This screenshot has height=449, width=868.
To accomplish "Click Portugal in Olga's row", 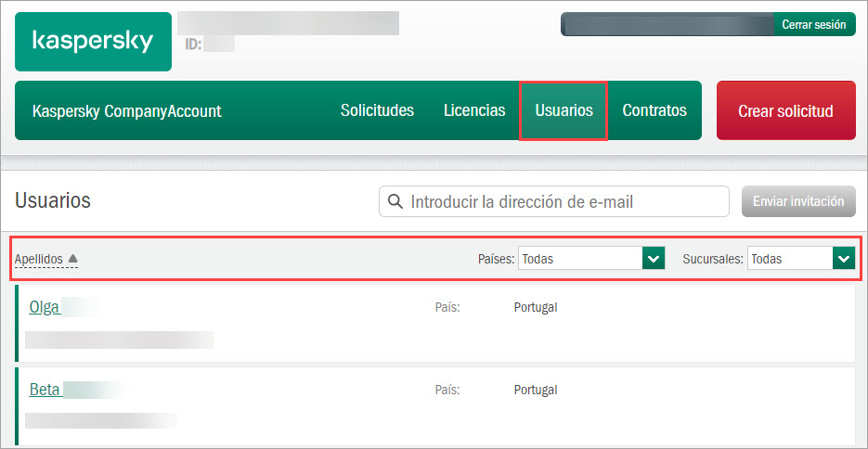I will pos(536,307).
